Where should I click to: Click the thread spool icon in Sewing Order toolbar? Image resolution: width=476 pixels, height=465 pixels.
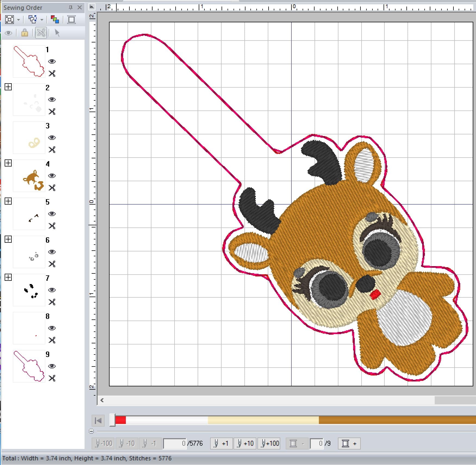71,20
